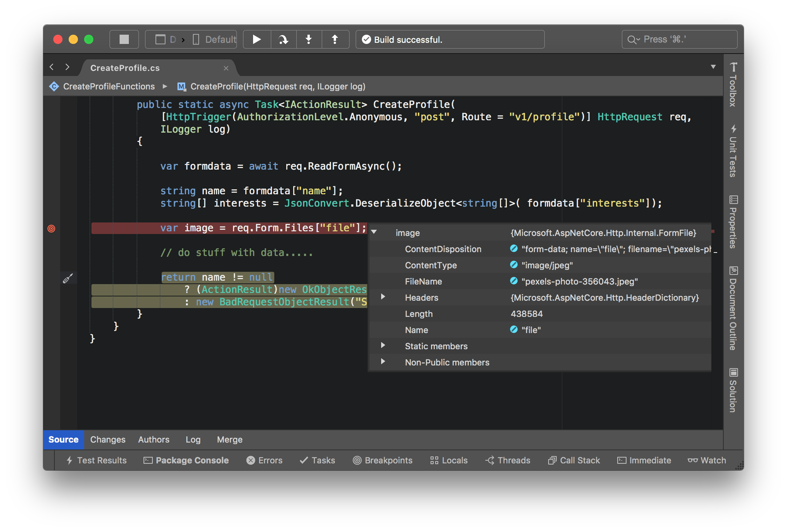Collapse the image variable in debug tooltip
The width and height of the screenshot is (787, 532).
[374, 232]
